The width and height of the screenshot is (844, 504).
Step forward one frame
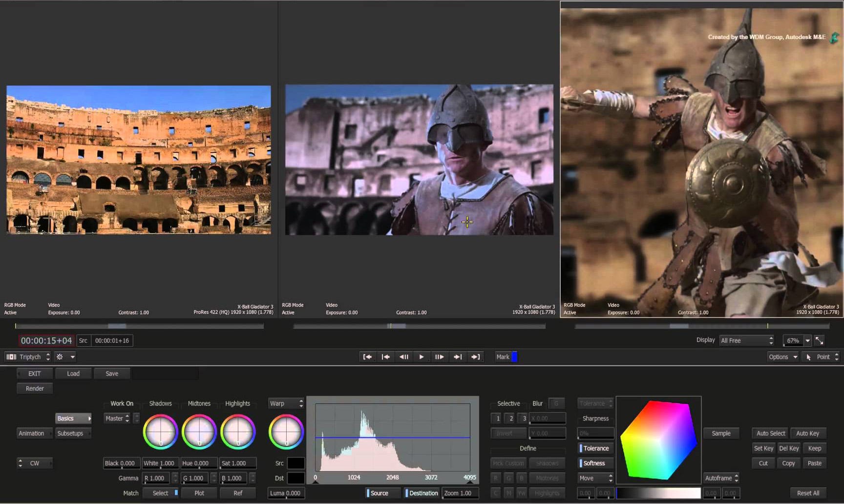coord(440,357)
